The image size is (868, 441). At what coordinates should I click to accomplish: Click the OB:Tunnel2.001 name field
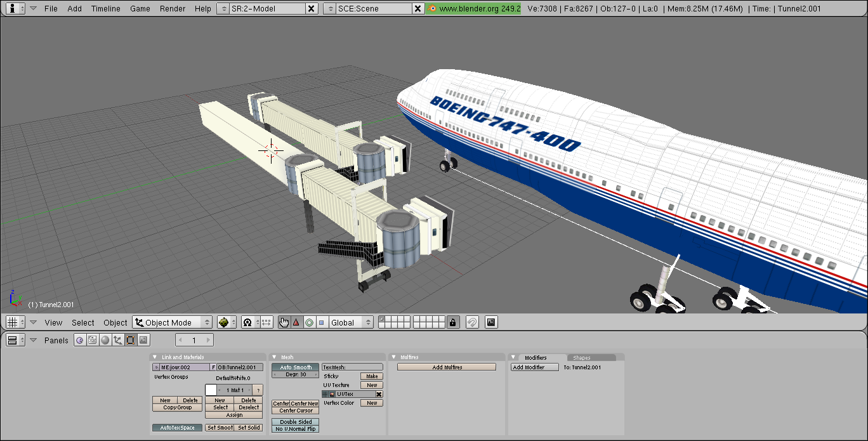coord(240,367)
